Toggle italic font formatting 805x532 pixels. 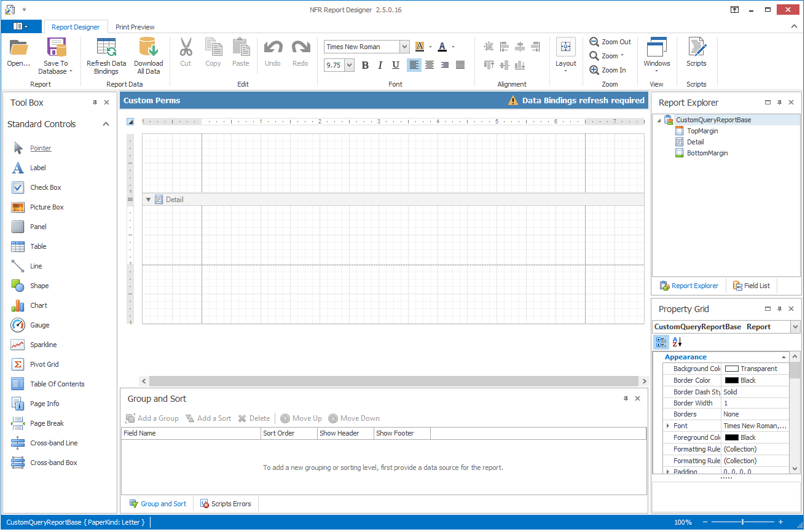tap(380, 65)
